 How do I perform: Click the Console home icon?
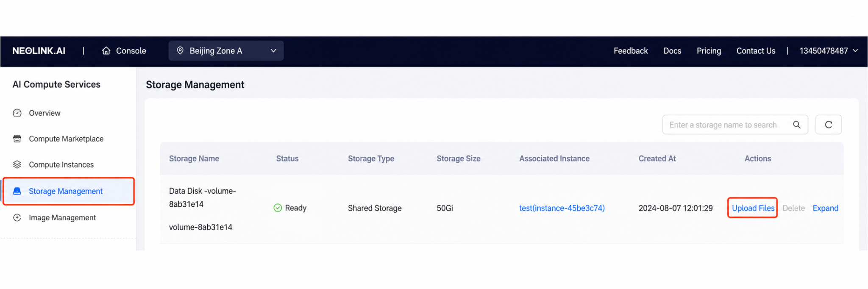point(106,51)
